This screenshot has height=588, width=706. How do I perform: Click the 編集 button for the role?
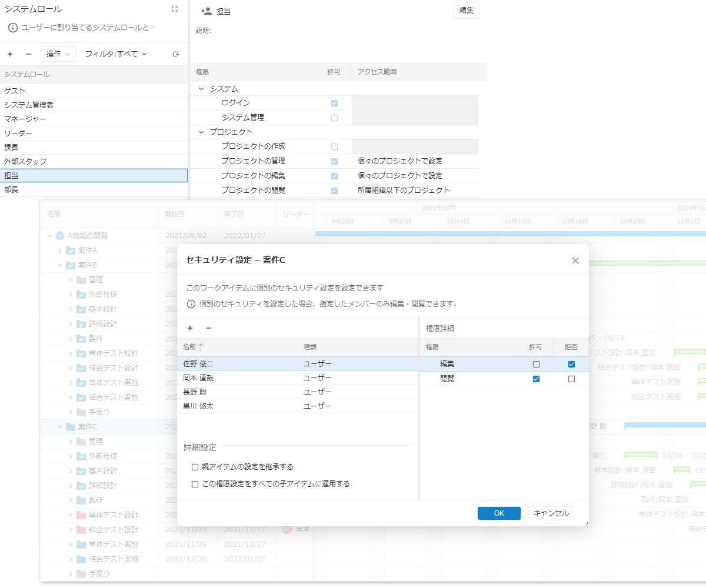point(466,11)
